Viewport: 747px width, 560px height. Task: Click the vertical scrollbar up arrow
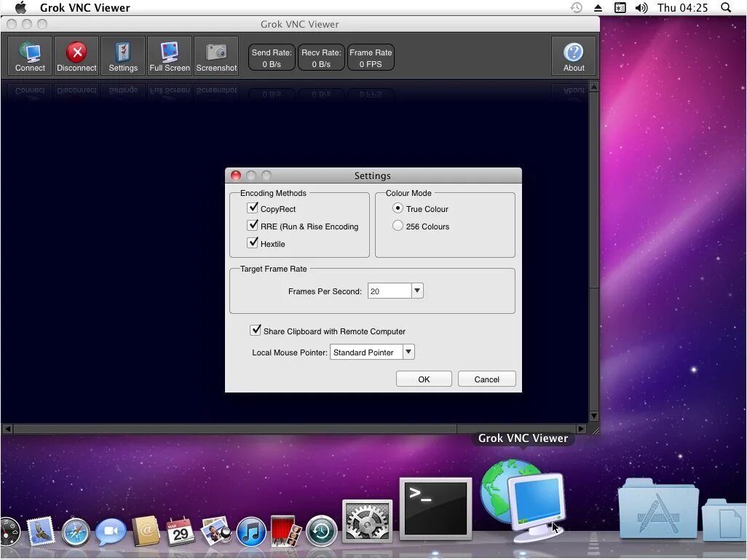tap(593, 87)
